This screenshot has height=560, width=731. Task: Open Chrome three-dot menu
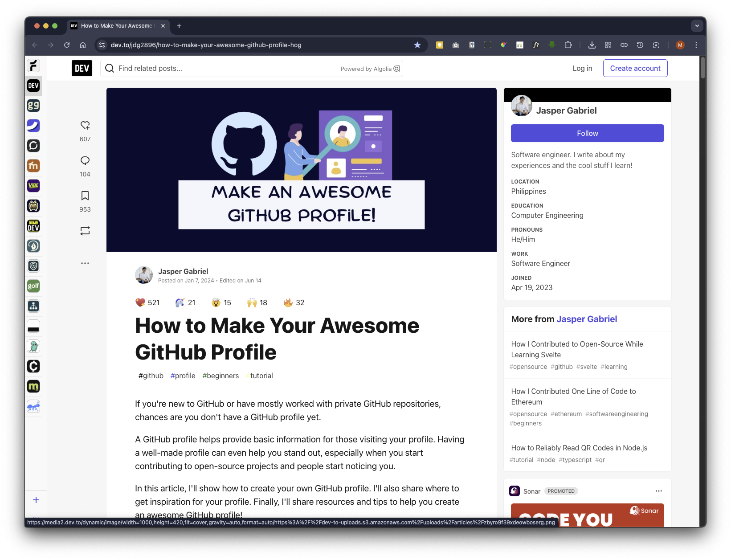click(696, 45)
